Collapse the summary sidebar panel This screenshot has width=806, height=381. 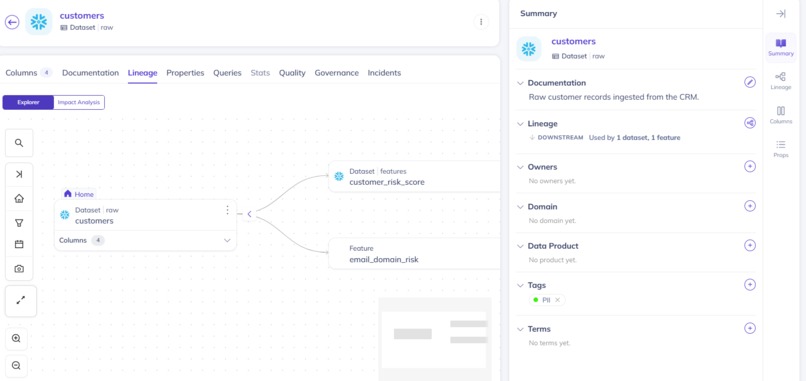(780, 14)
